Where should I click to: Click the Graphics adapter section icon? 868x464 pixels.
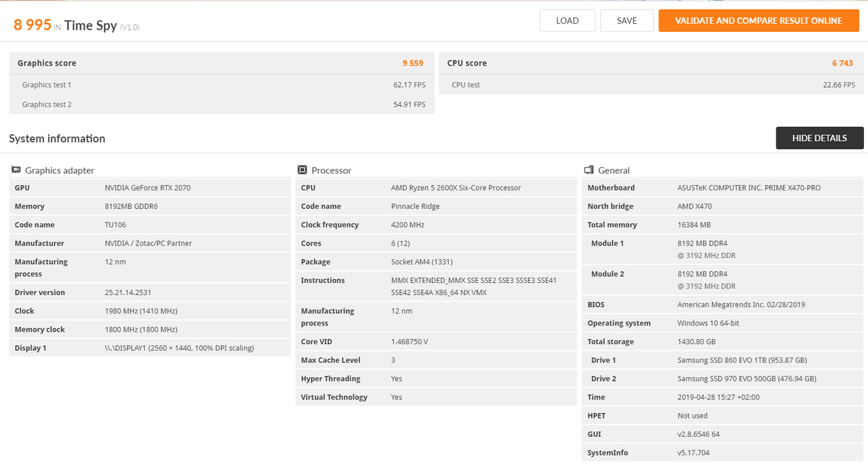[x=16, y=170]
